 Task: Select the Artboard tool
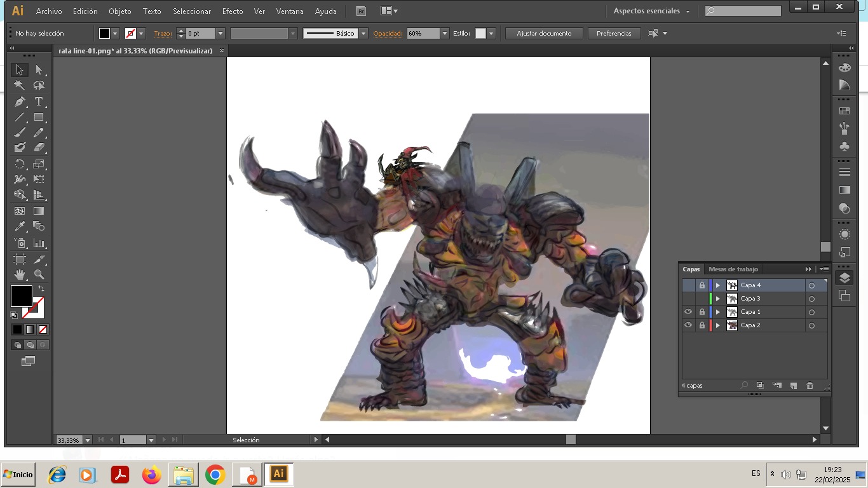tap(20, 259)
